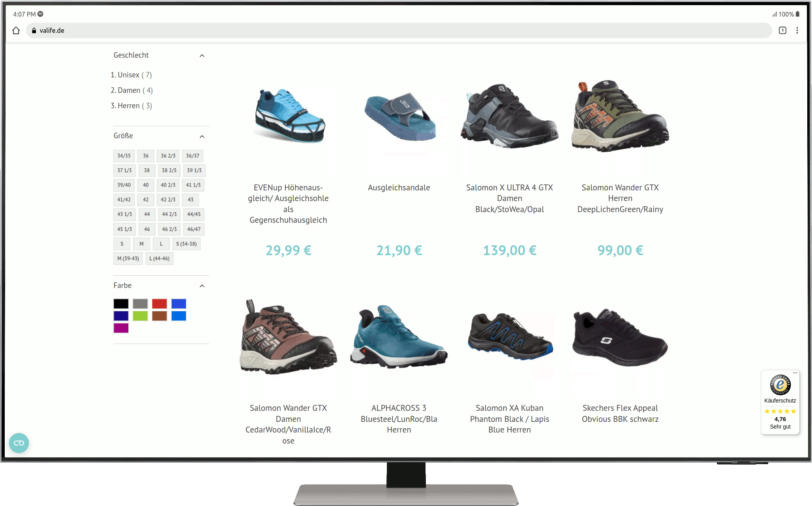The image size is (812, 506).
Task: Open Salomon X ULTRA 4 GTX Damen product
Action: pos(509,198)
